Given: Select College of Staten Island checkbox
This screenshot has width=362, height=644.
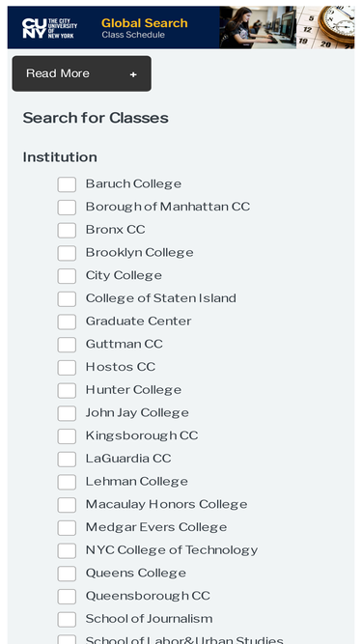Looking at the screenshot, I should (67, 299).
